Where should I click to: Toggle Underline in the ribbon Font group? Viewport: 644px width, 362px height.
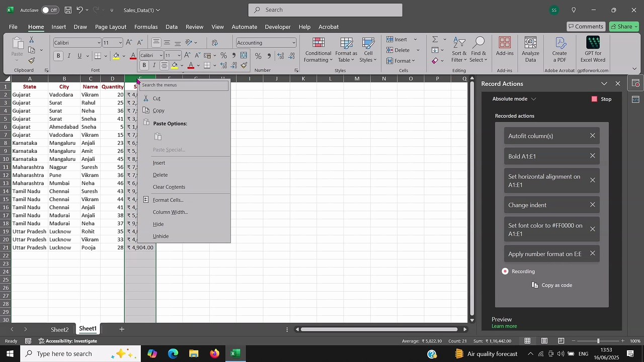[79, 56]
